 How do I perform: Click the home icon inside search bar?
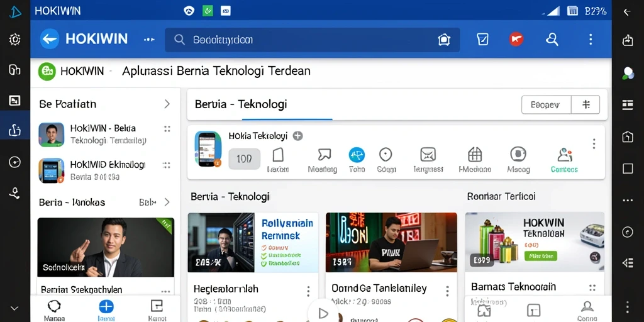(x=444, y=40)
